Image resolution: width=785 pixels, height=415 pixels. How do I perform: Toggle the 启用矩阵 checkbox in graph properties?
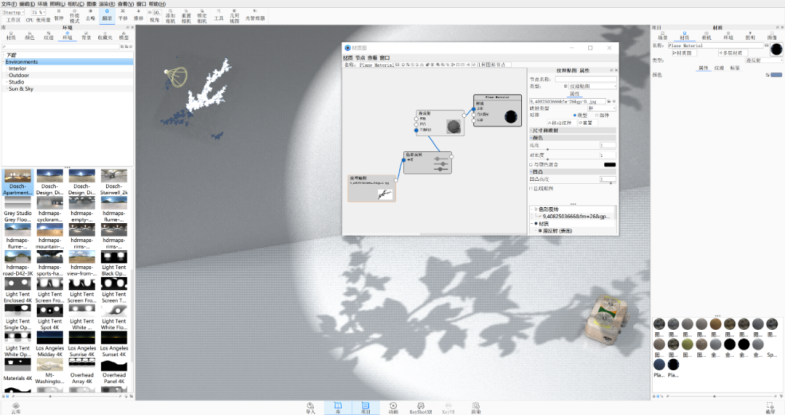(x=531, y=188)
